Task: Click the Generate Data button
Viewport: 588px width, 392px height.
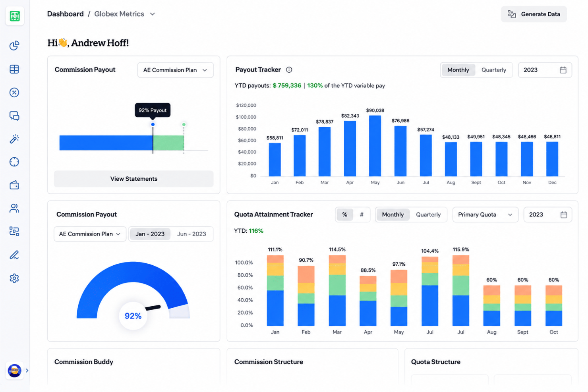Action: pos(534,14)
